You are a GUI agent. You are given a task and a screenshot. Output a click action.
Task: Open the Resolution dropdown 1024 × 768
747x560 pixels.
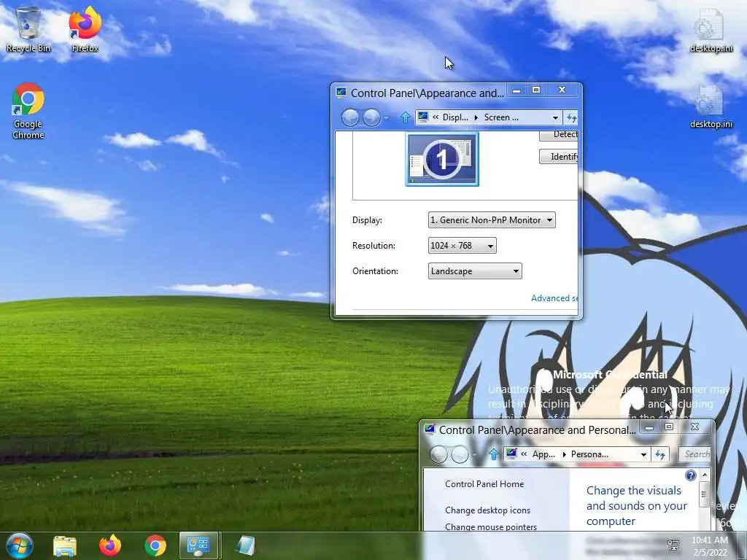point(462,246)
